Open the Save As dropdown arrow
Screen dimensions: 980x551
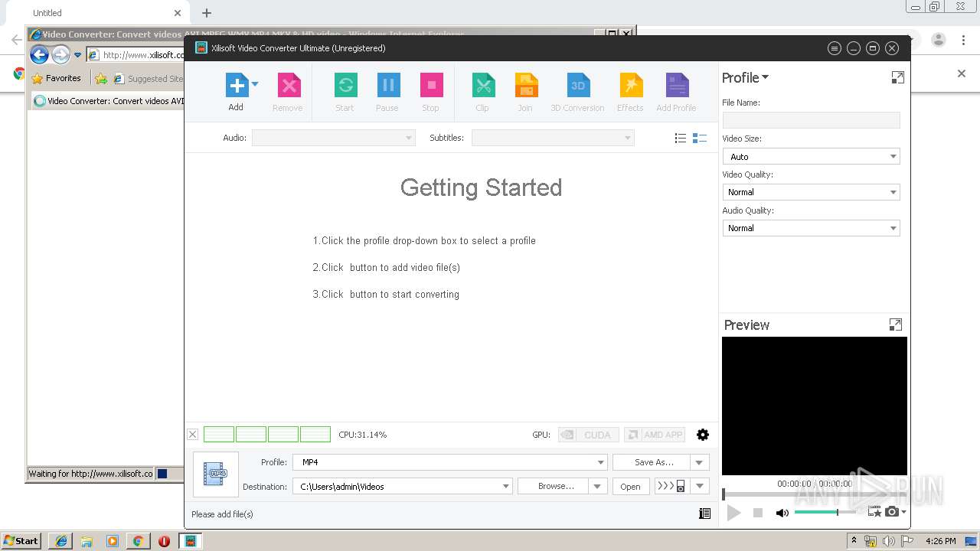700,462
